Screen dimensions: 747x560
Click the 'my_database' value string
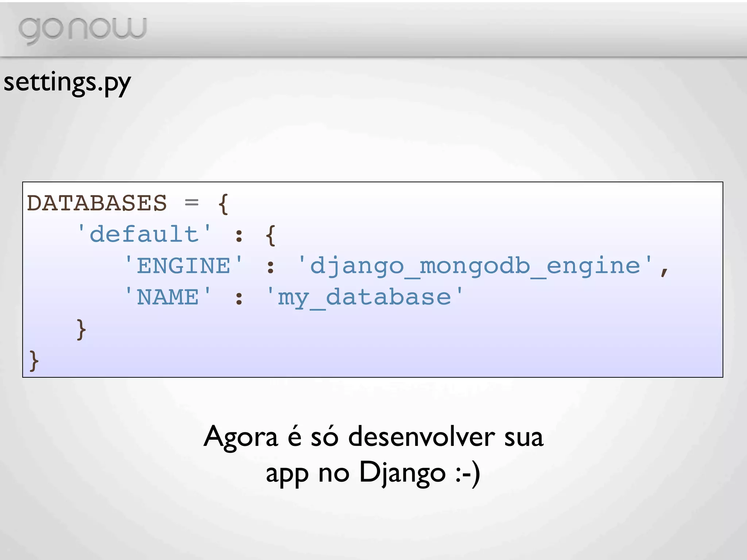(x=365, y=298)
